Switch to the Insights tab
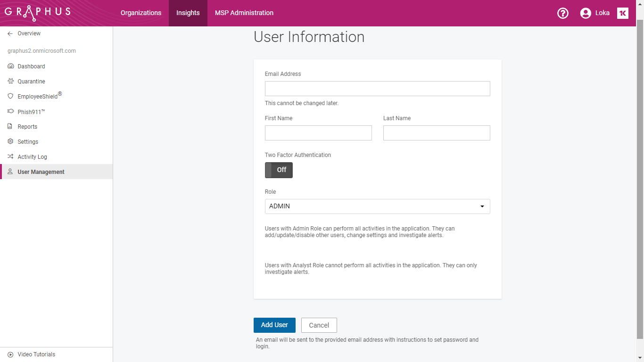Viewport: 644px width, 362px height. click(x=188, y=13)
